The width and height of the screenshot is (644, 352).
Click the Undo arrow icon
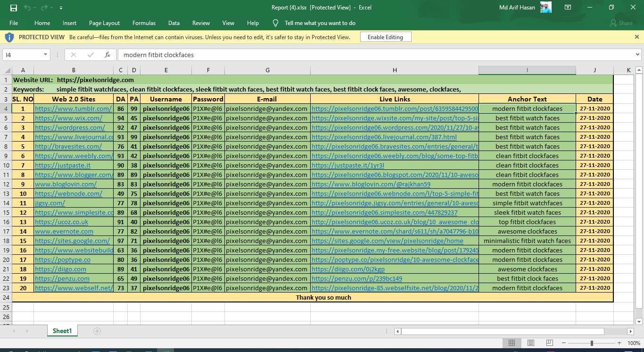[27, 8]
